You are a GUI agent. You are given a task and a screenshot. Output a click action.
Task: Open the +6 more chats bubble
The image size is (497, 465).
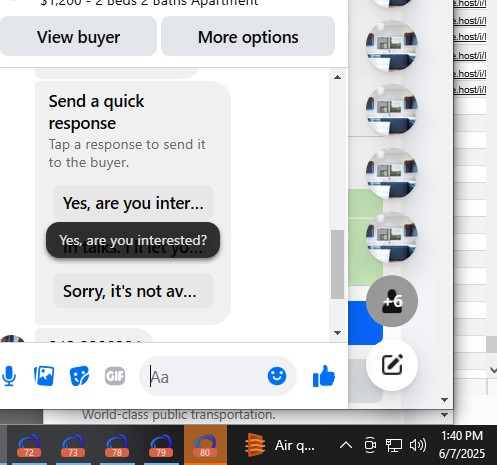[392, 301]
